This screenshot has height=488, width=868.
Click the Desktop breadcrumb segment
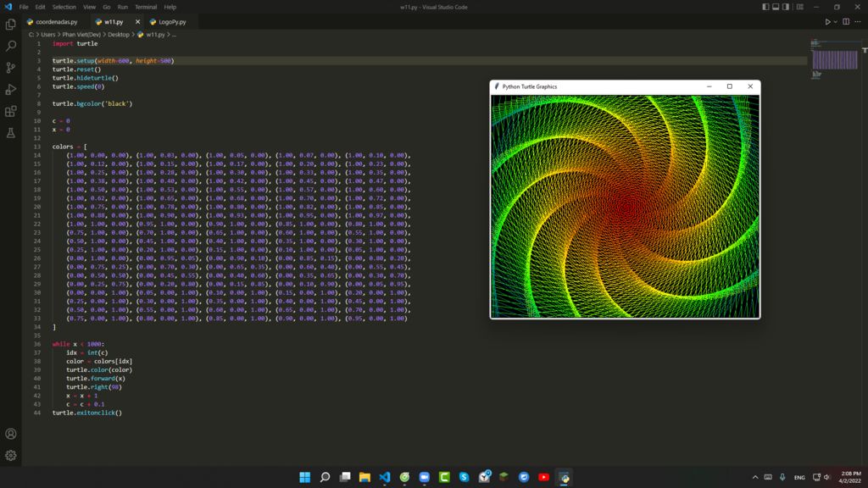[119, 34]
